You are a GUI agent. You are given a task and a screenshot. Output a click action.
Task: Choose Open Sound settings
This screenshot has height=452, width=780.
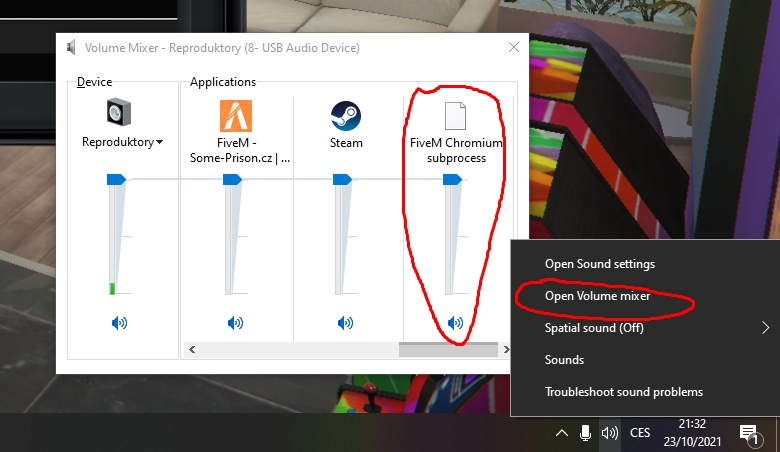point(599,264)
